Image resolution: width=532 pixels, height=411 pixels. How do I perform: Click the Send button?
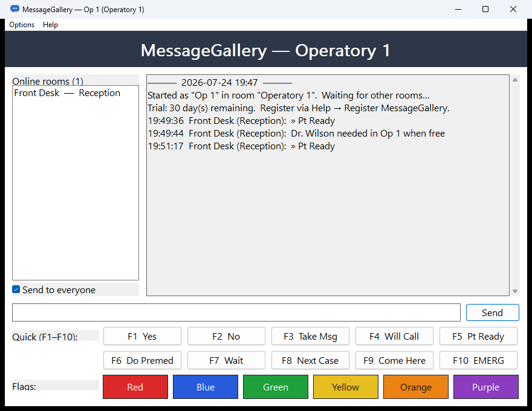(x=492, y=312)
